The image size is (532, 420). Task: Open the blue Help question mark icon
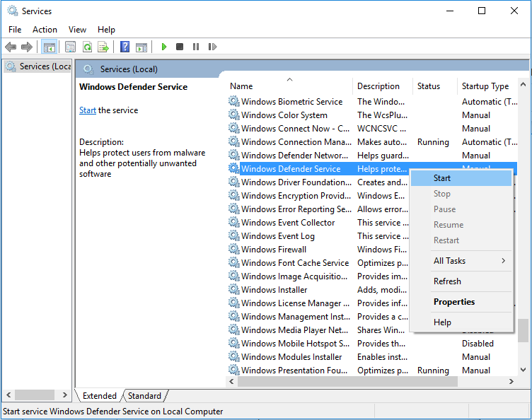coord(125,47)
